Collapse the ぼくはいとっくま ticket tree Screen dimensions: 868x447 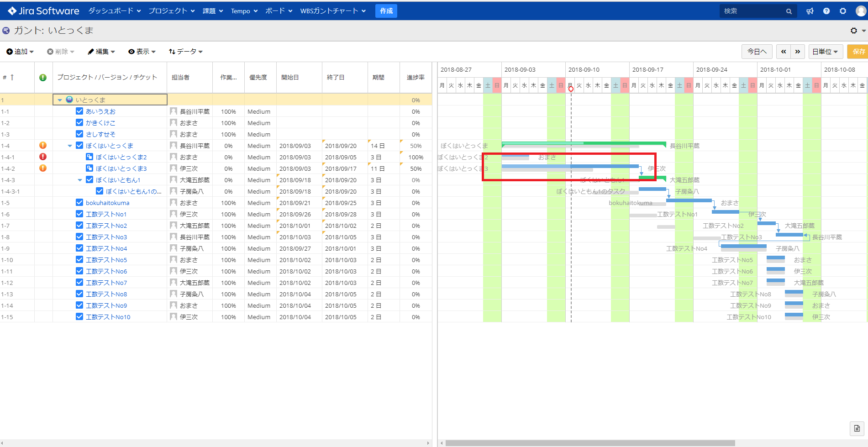(70, 146)
